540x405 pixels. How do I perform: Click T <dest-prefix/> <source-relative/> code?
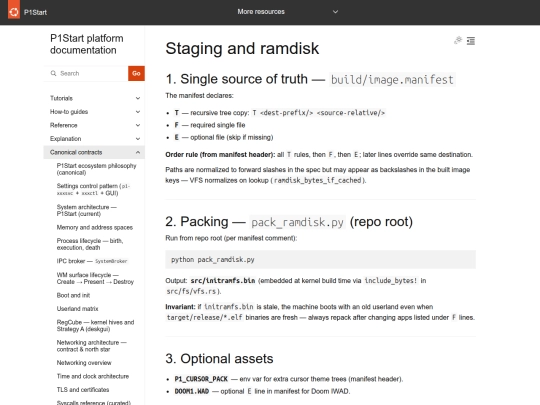(319, 113)
